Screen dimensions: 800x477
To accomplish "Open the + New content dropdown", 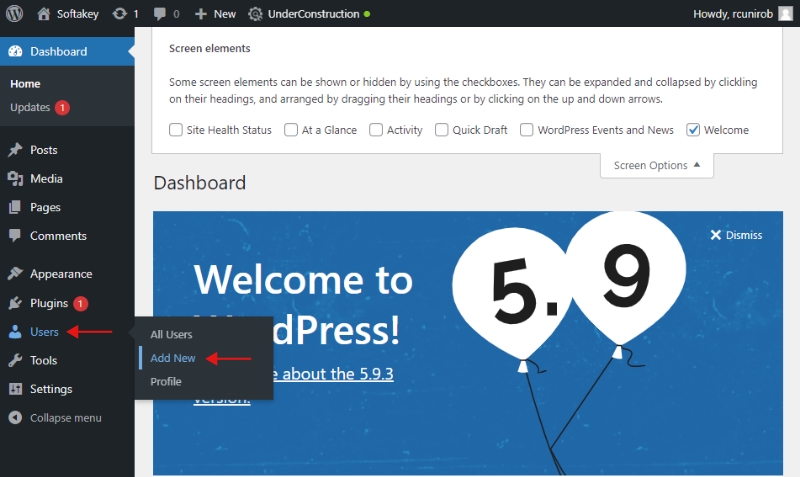I will click(215, 14).
